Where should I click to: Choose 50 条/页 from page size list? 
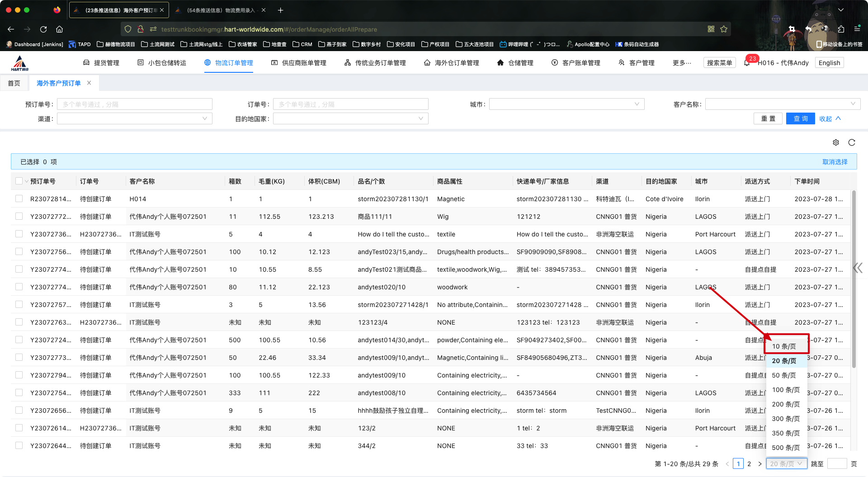coord(784,375)
